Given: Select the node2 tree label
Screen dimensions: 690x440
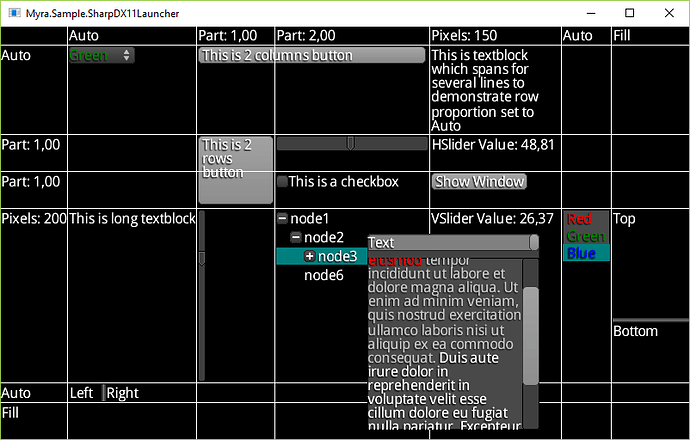Looking at the screenshot, I should [323, 238].
